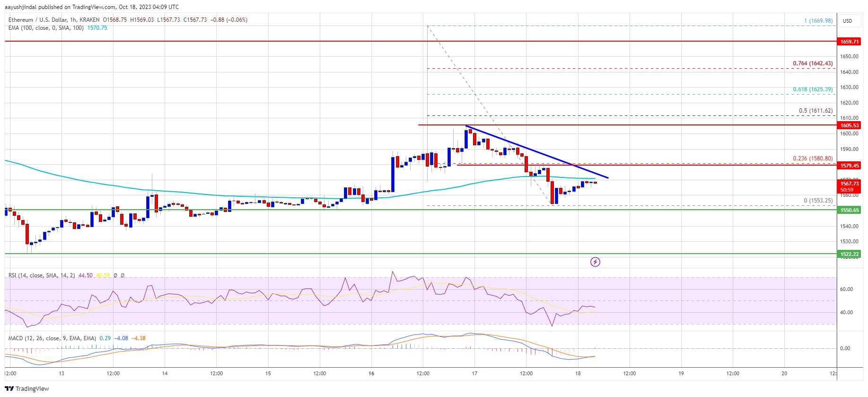Click the 0.618 (1625.39) Fibonacci label
The width and height of the screenshot is (868, 397).
coord(813,89)
